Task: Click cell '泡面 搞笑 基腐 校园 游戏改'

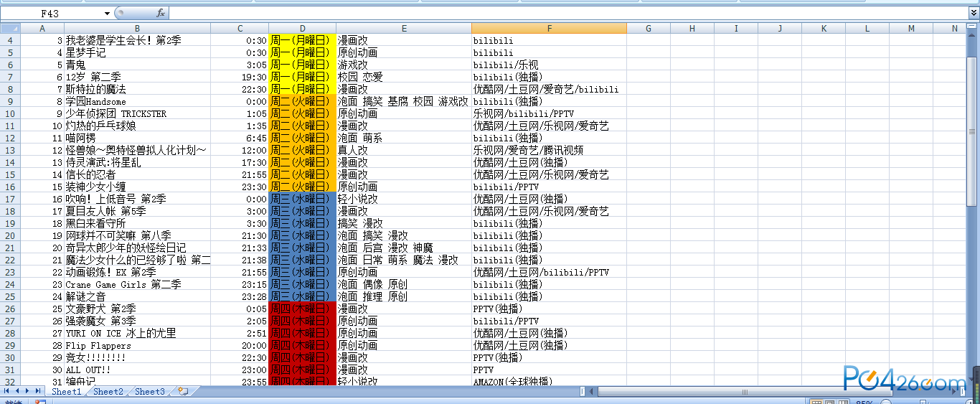Action: pos(404,102)
